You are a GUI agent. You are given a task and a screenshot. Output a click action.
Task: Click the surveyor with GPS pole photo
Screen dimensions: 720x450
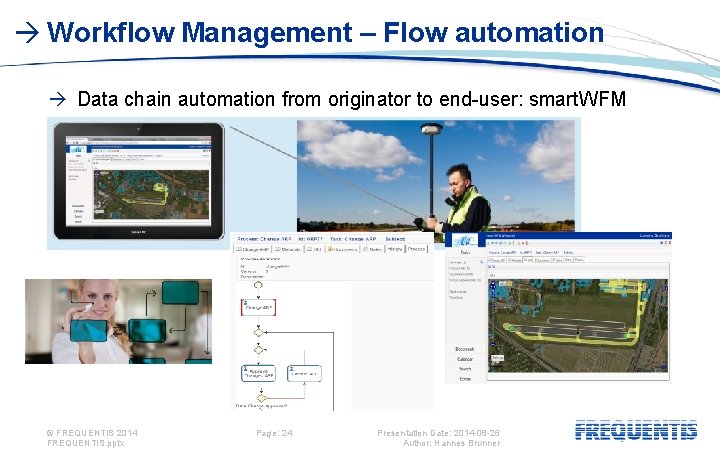pyautogui.click(x=436, y=176)
